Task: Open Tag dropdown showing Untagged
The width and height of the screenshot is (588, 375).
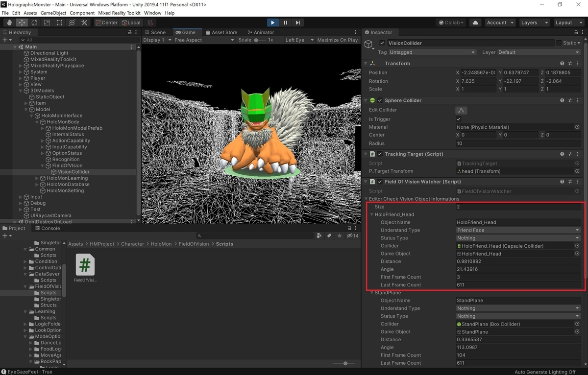Action: pos(433,52)
